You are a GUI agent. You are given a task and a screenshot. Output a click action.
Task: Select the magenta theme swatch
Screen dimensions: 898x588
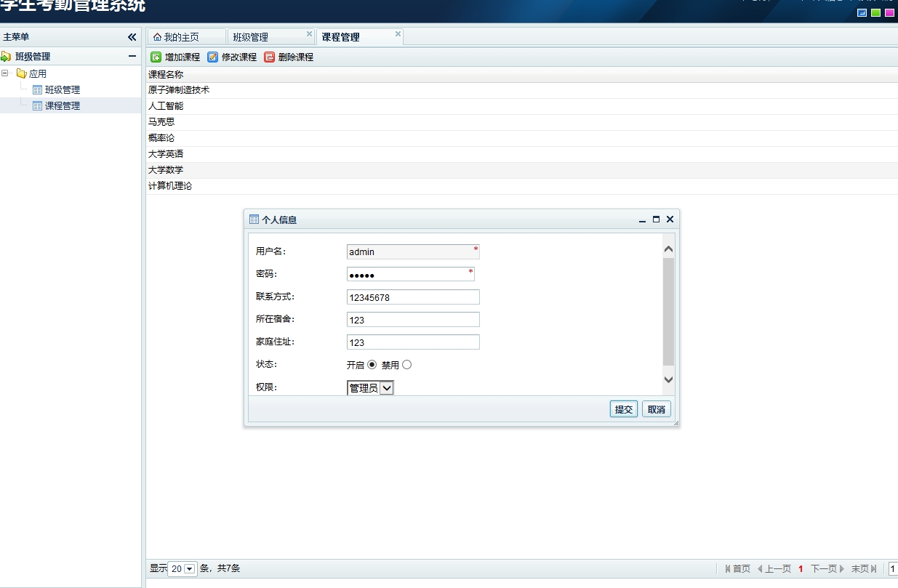coord(889,12)
